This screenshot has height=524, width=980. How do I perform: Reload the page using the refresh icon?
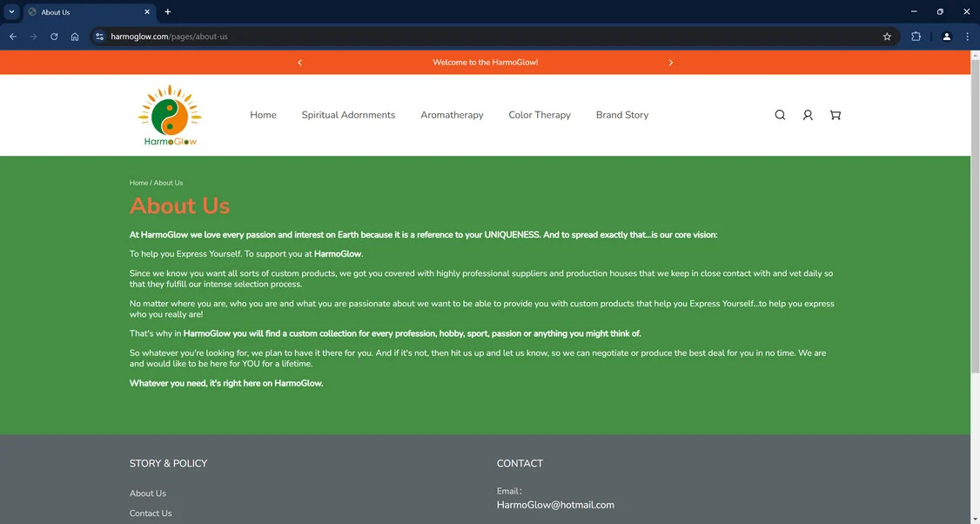click(54, 37)
